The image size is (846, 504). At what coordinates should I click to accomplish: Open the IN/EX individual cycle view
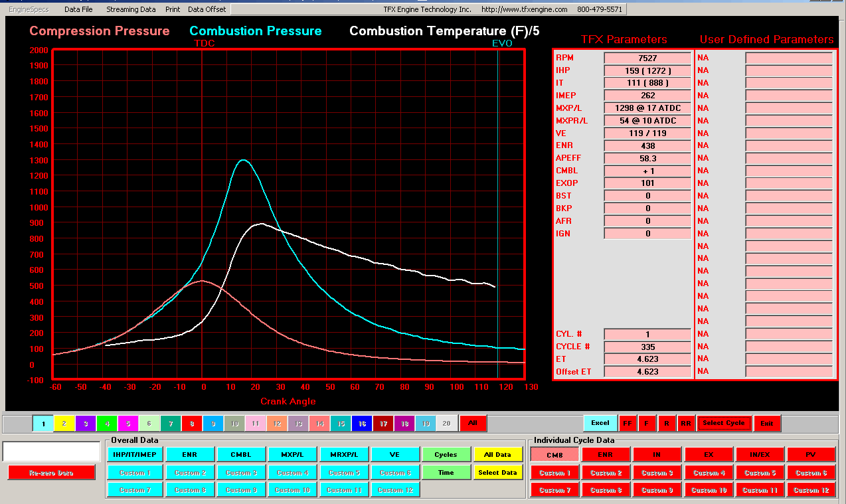pos(760,454)
